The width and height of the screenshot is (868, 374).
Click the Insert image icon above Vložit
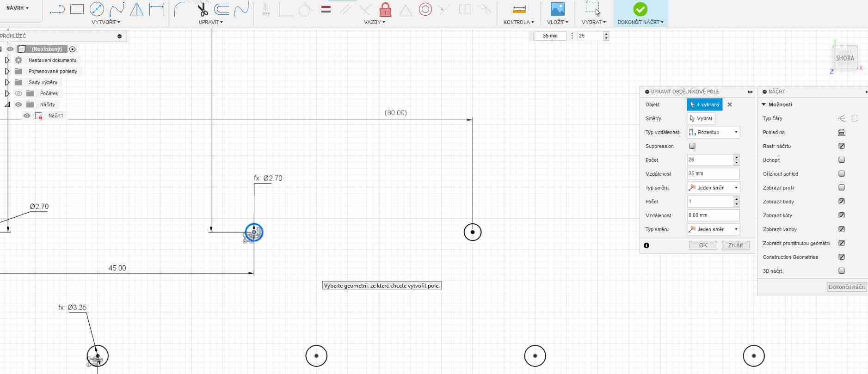558,9
